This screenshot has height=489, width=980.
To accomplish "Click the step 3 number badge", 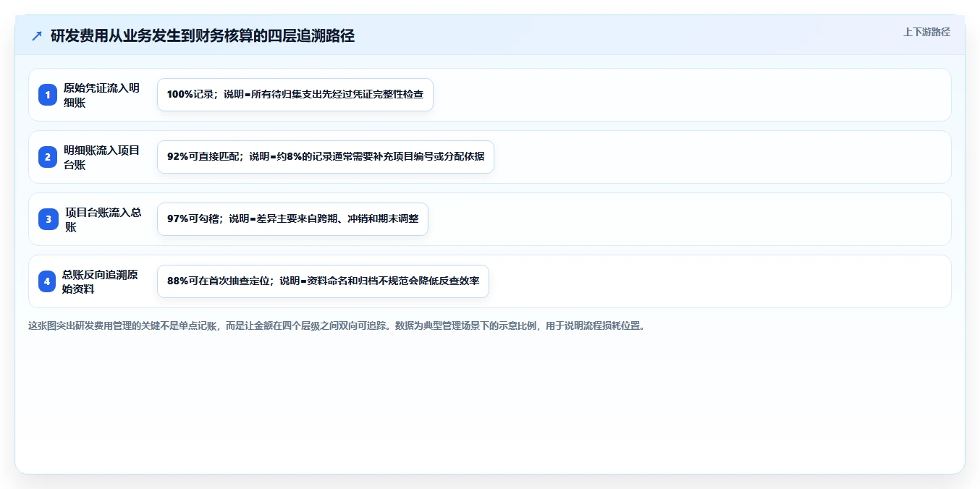I will tap(48, 219).
